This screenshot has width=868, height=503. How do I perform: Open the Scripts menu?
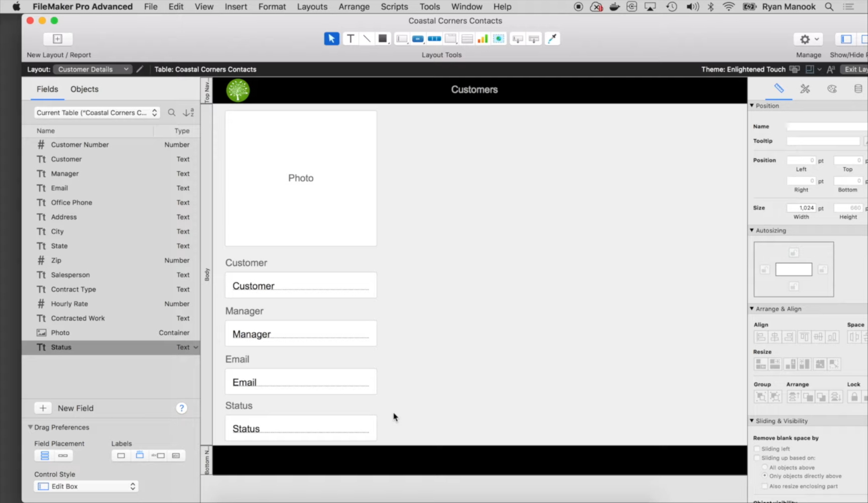point(394,6)
